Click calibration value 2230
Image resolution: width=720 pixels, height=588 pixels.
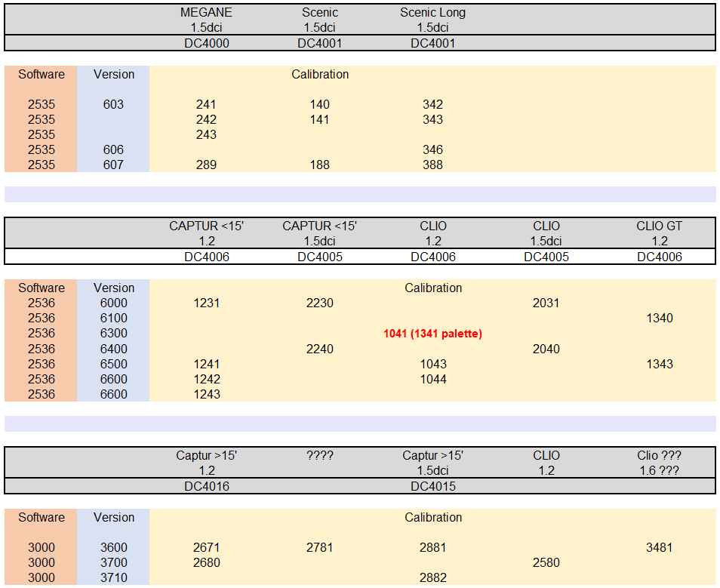[319, 303]
